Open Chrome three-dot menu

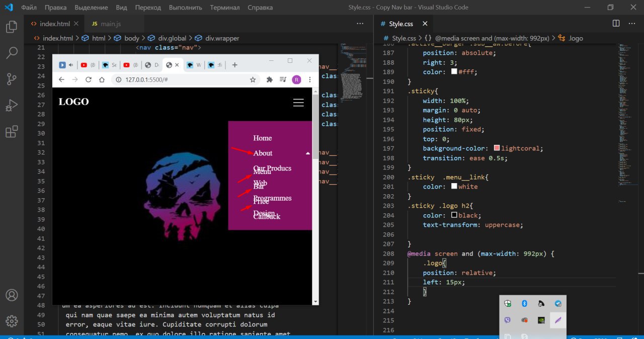coord(310,79)
